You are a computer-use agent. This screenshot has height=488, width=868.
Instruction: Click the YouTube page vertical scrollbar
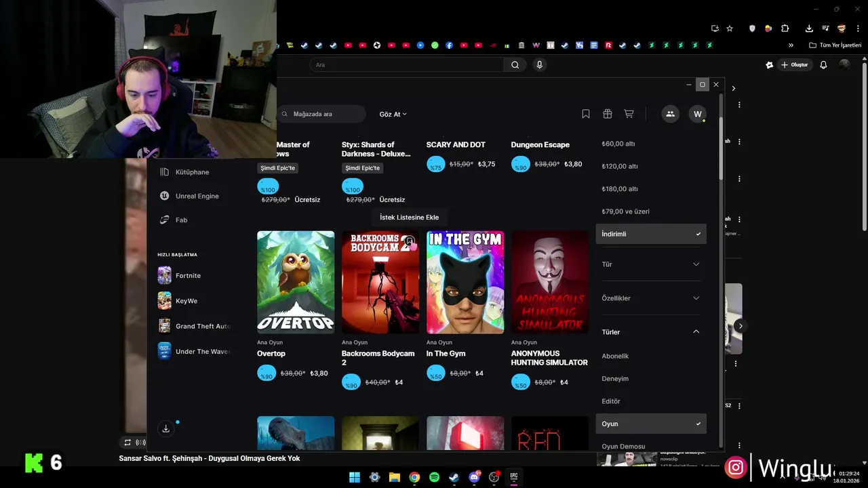pos(865,146)
